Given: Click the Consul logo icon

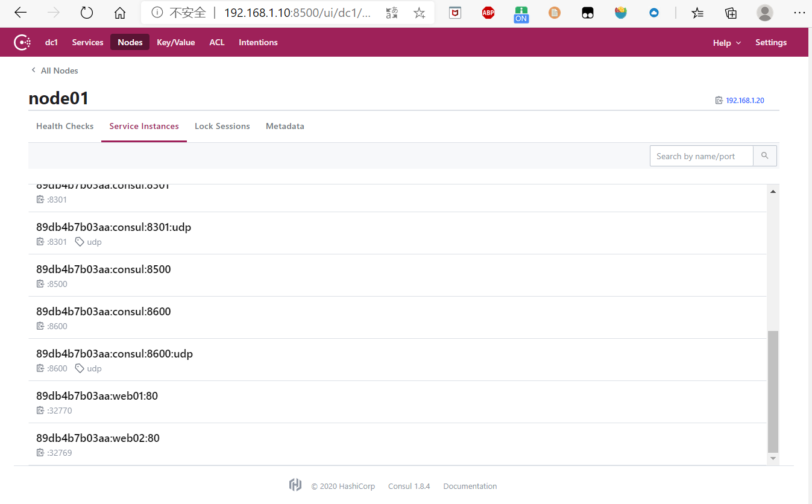Looking at the screenshot, I should (22, 42).
